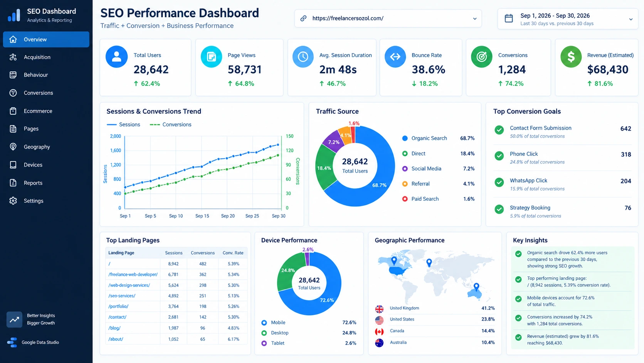Click the Sessions column header in table
644x363 pixels.
(x=174, y=253)
